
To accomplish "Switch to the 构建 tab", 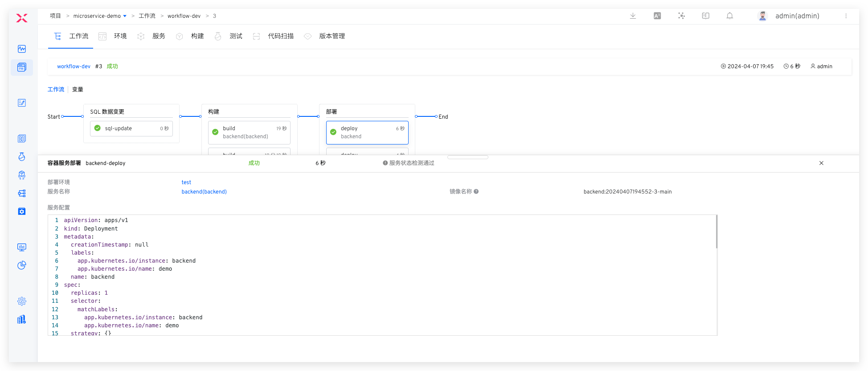I will [x=190, y=36].
